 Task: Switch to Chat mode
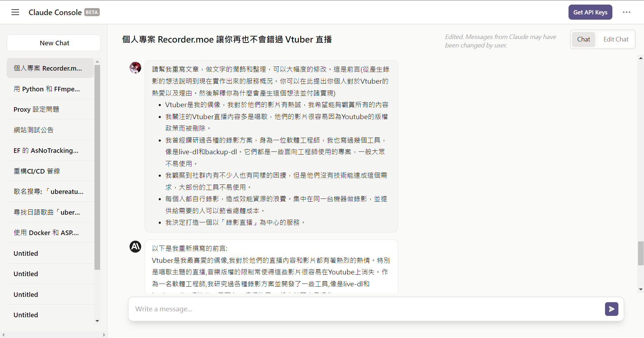583,39
